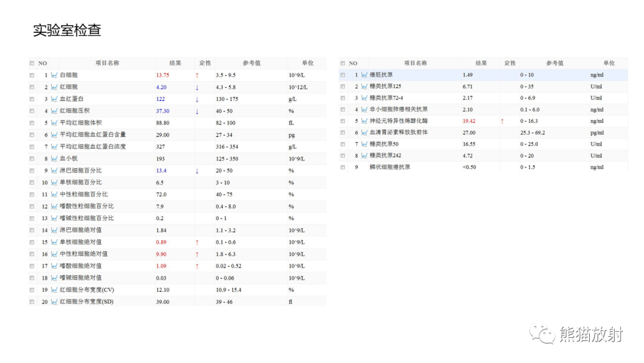The image size is (644, 363).
Task: Open trend chart icon for 血红蛋白
Action: [x=54, y=99]
